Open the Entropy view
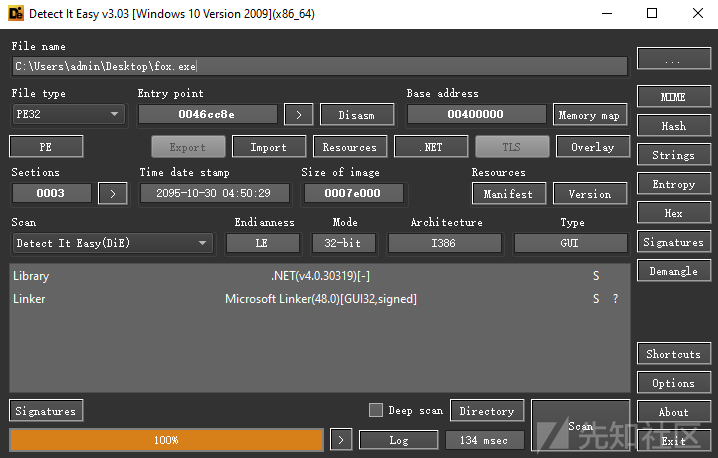 coord(674,184)
